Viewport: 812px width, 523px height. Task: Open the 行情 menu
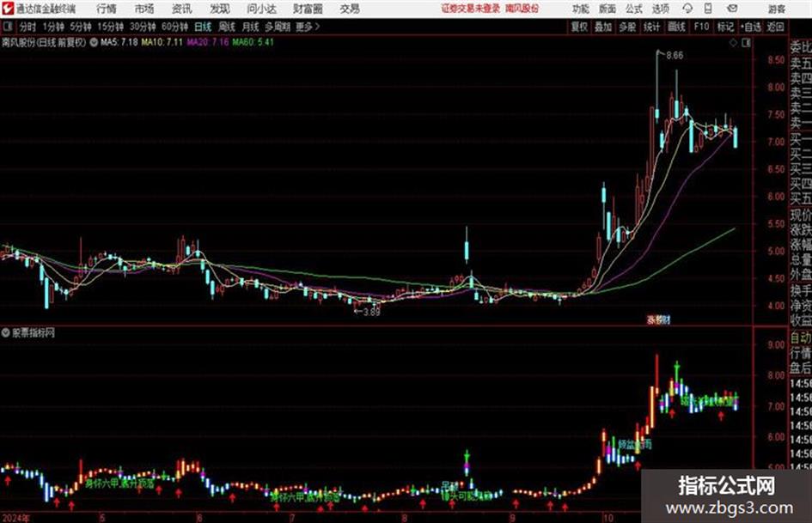coord(107,9)
